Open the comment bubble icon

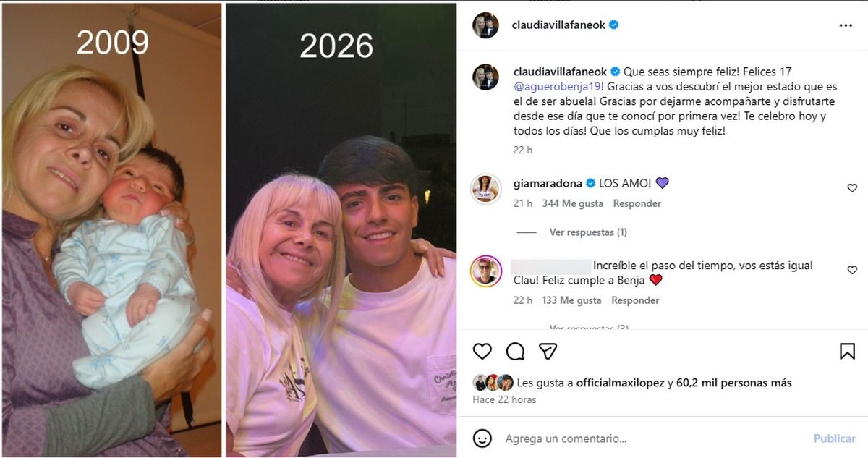(x=515, y=351)
